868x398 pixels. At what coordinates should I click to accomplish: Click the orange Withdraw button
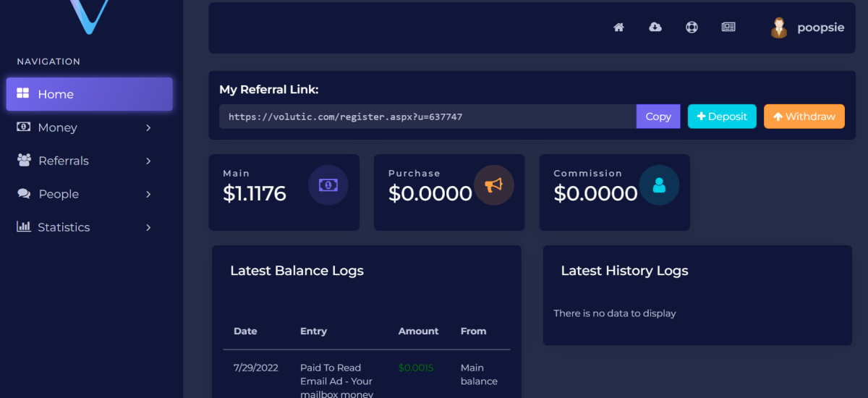[804, 117]
